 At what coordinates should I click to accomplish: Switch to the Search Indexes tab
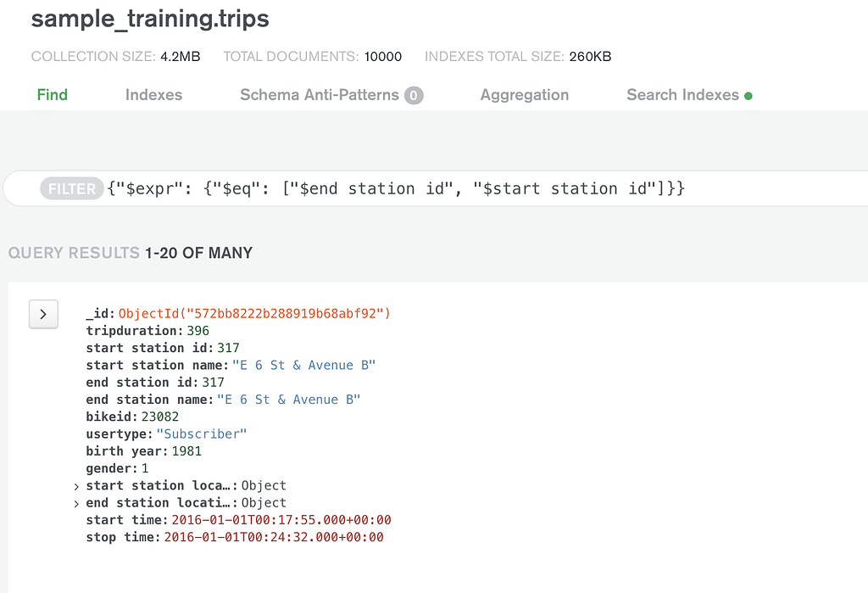point(683,95)
